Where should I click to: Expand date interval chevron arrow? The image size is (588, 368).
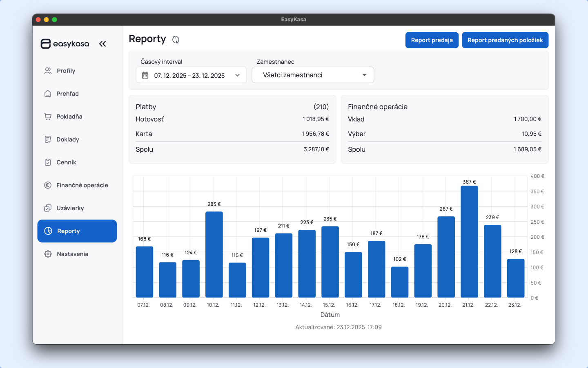(237, 75)
